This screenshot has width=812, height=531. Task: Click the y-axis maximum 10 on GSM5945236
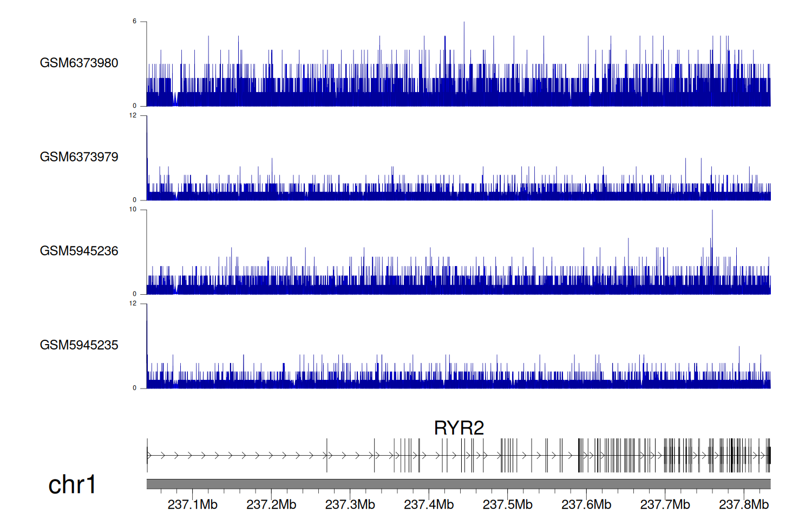click(133, 210)
